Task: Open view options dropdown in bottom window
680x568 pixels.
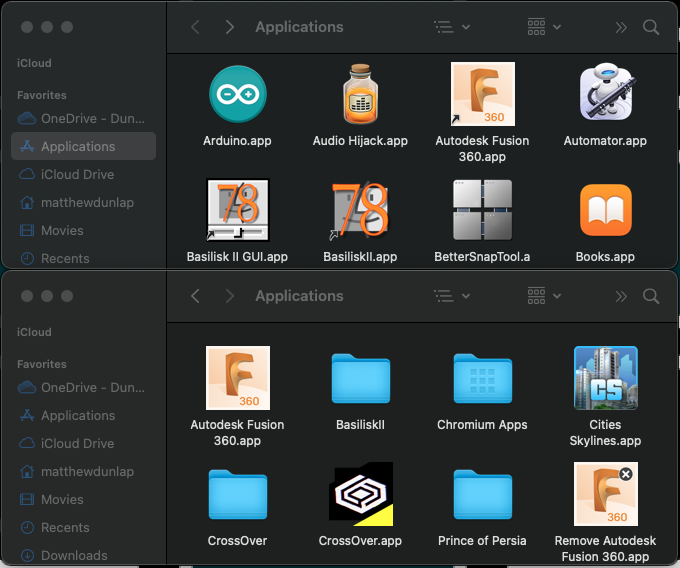Action: coord(452,296)
